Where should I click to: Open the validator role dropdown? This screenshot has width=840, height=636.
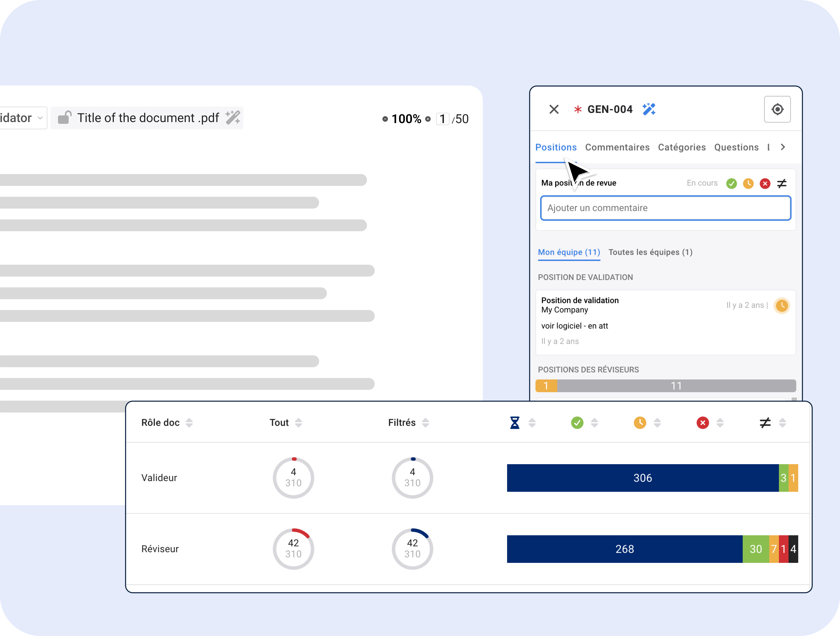(23, 118)
